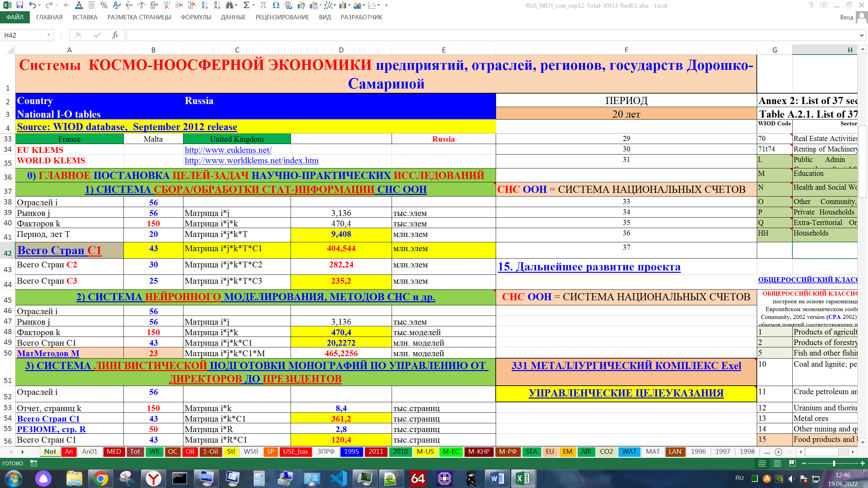Switch to Page Break Preview view
The width and height of the screenshot is (868, 488).
(792, 463)
